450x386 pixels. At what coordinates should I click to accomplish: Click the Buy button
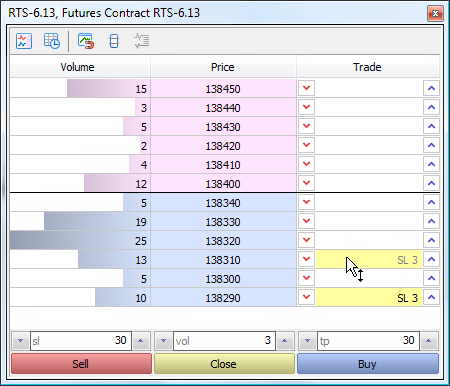coord(367,364)
